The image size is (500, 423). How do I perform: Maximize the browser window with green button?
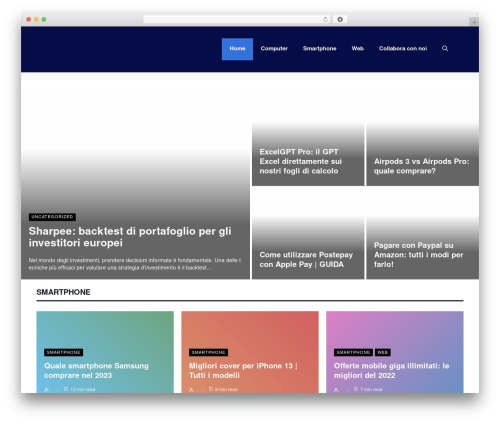[x=44, y=19]
